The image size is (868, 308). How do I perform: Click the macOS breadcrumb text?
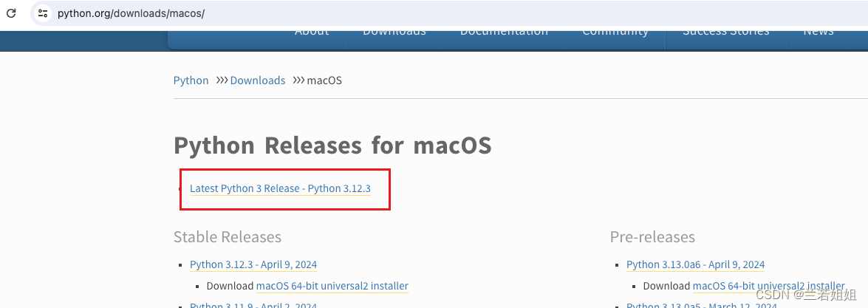[x=324, y=81]
